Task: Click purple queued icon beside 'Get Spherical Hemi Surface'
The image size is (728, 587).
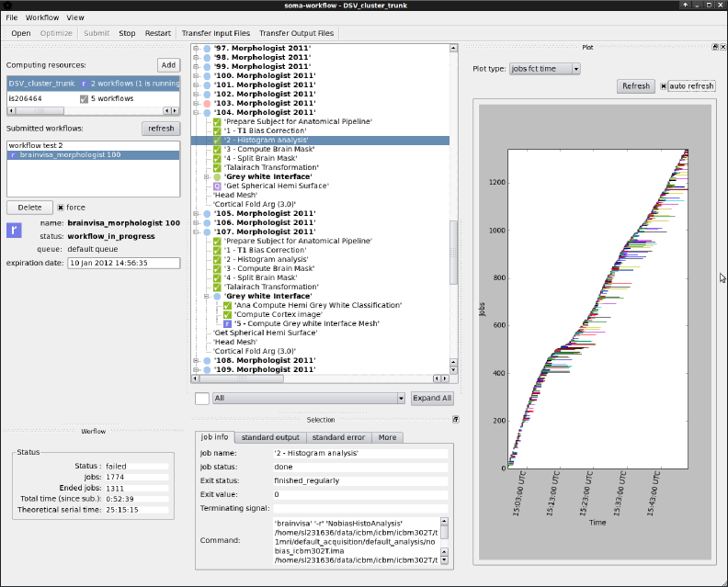Action: (x=217, y=186)
